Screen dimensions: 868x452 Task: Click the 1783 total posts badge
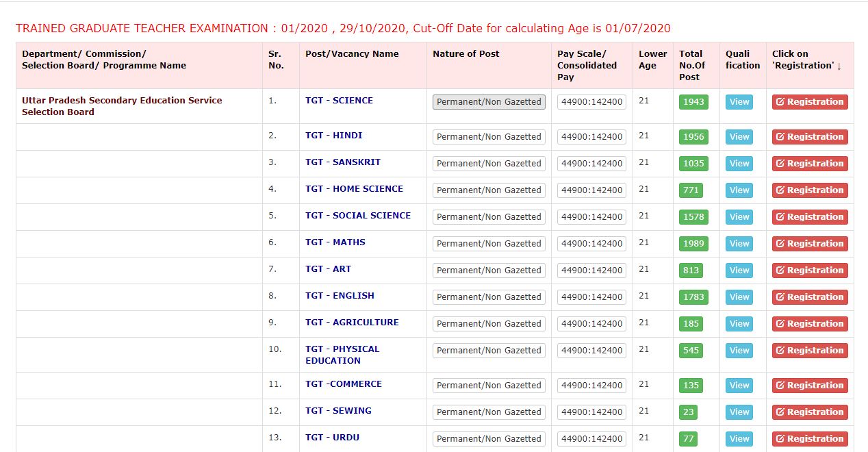click(693, 297)
